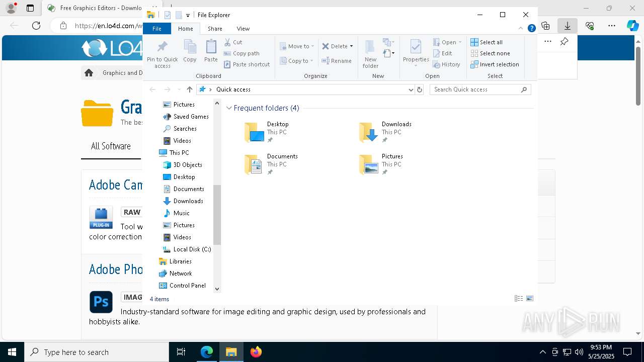Create a New folder from ribbon
This screenshot has height=362, width=644.
click(x=370, y=54)
